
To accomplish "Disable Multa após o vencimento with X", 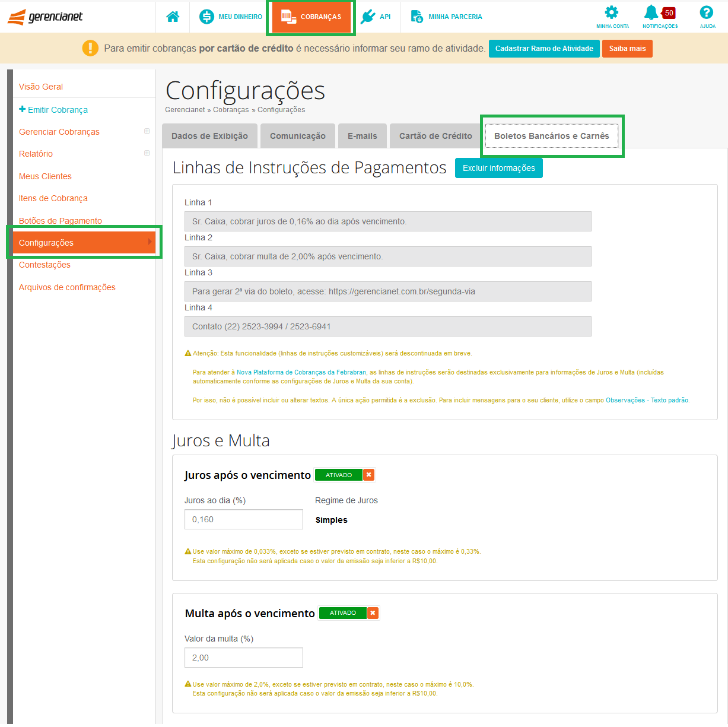I will tap(373, 613).
